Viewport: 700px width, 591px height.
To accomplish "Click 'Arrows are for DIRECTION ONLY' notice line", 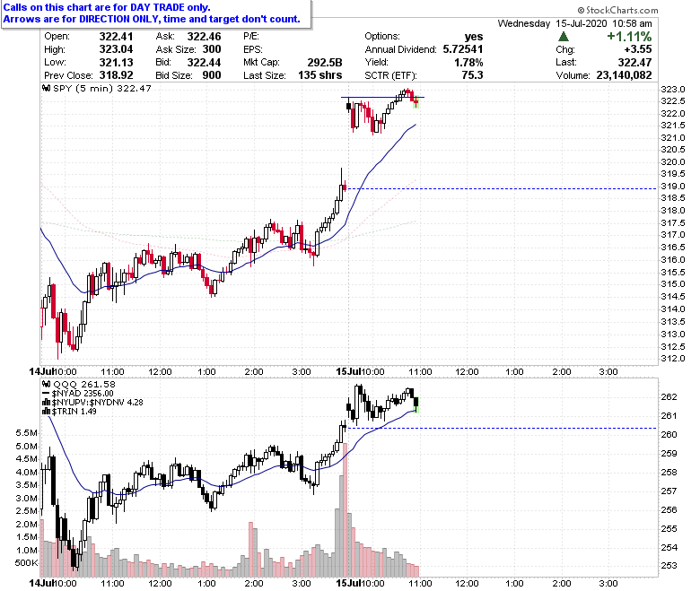I will click(x=152, y=19).
